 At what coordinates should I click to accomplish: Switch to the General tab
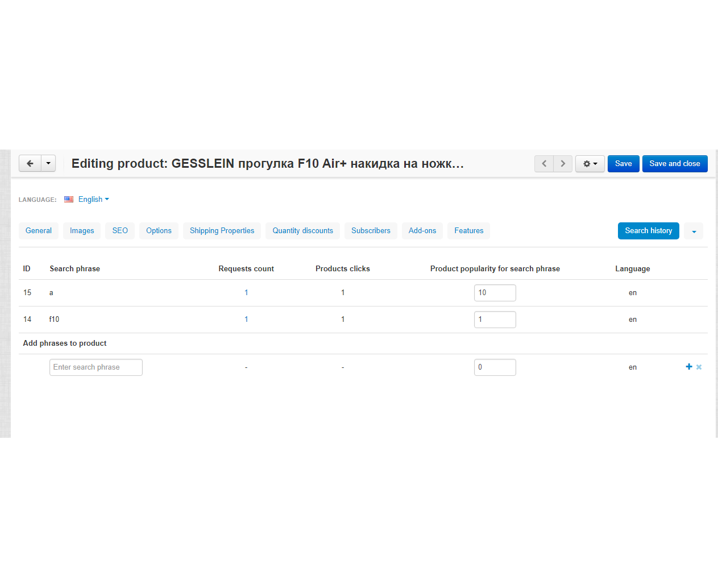[x=39, y=231]
